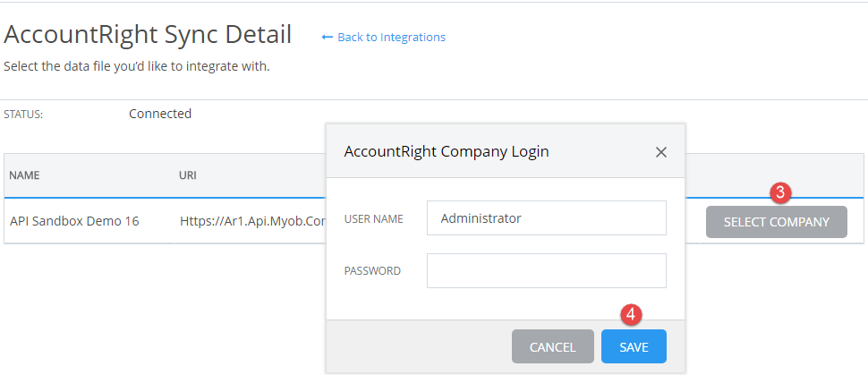868x375 pixels.
Task: Click the PASSWORD label
Action: pos(372,271)
